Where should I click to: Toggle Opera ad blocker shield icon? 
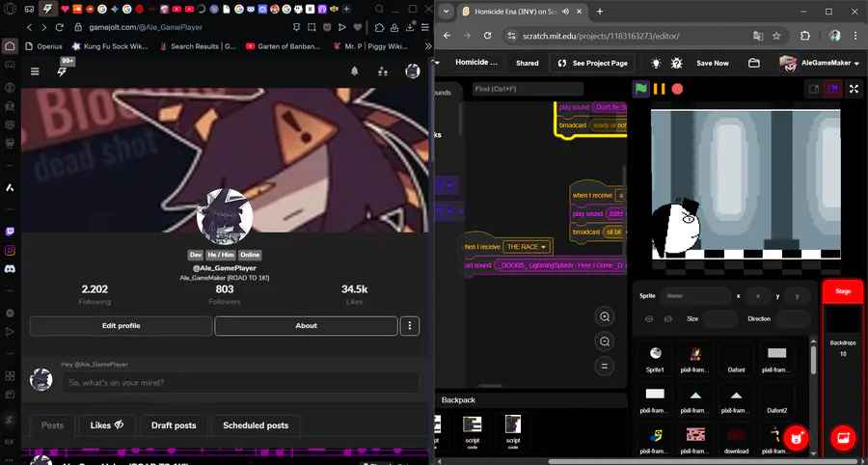(x=327, y=27)
